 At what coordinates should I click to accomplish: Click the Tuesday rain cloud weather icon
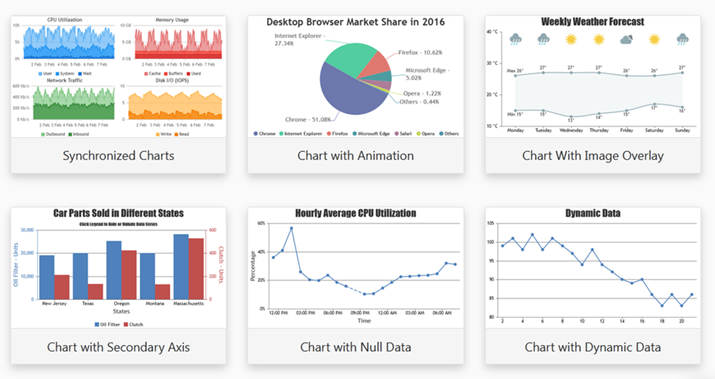pos(543,40)
